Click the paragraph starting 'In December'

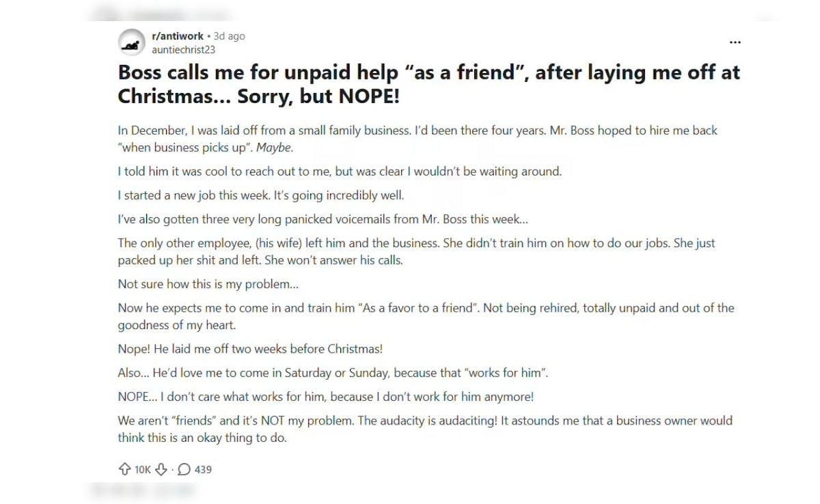click(x=417, y=139)
